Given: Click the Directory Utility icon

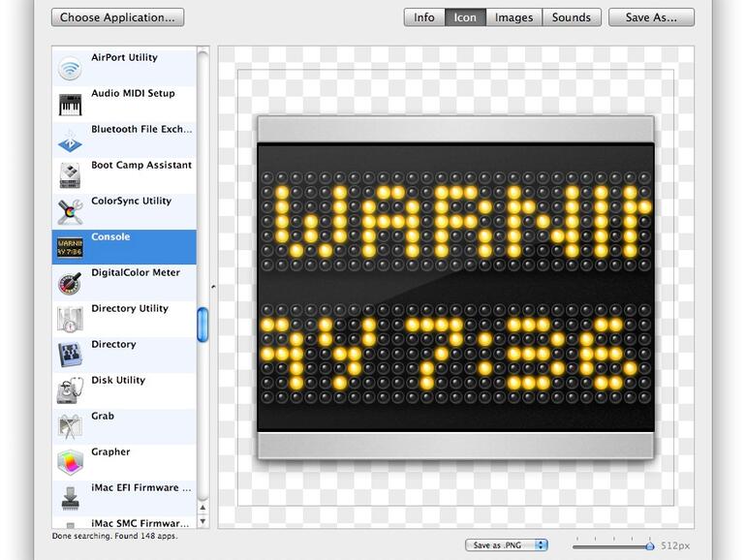Looking at the screenshot, I should pyautogui.click(x=70, y=320).
